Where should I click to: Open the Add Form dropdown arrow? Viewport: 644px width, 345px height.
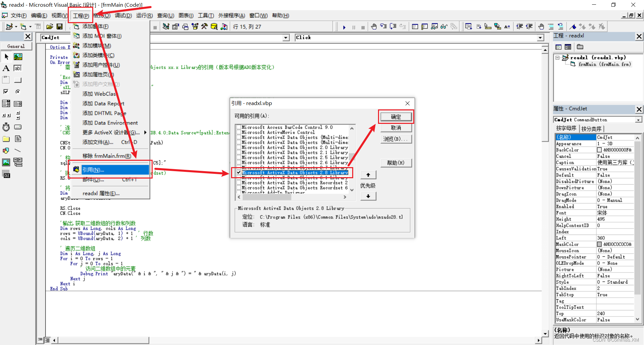(x=30, y=27)
